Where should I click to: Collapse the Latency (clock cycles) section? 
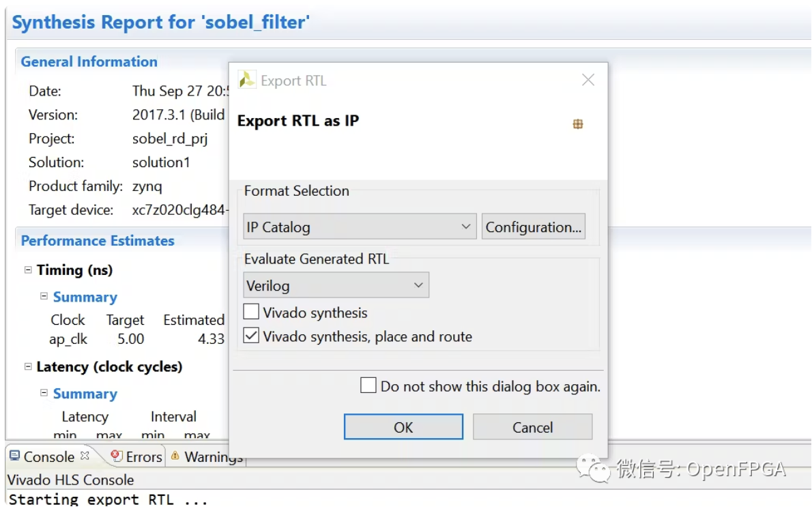pyautogui.click(x=28, y=366)
